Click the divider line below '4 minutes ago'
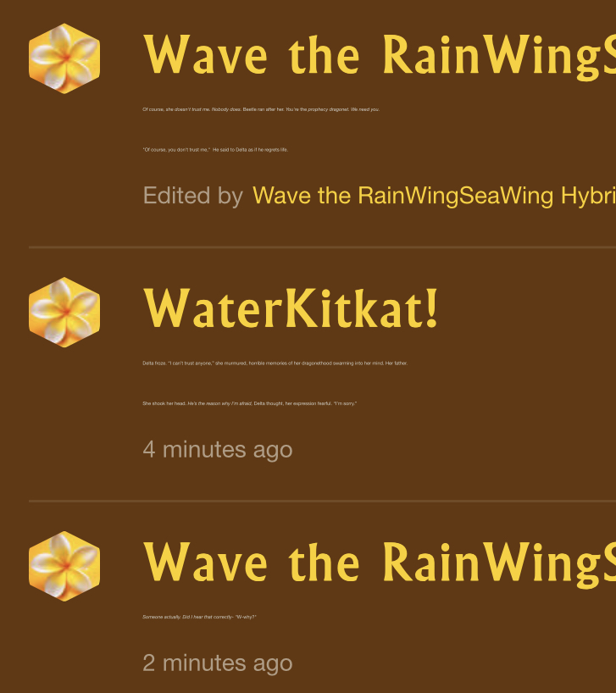Image resolution: width=616 pixels, height=693 pixels. pyautogui.click(x=322, y=502)
